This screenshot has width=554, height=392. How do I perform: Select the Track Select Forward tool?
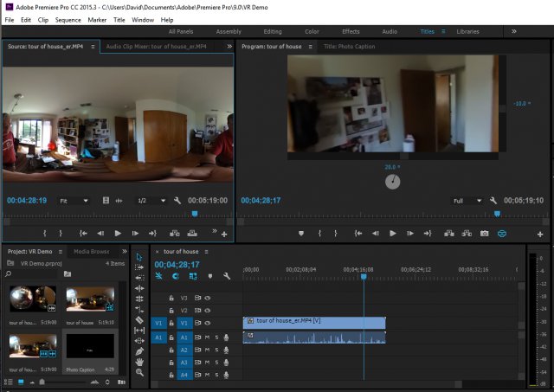pos(139,267)
